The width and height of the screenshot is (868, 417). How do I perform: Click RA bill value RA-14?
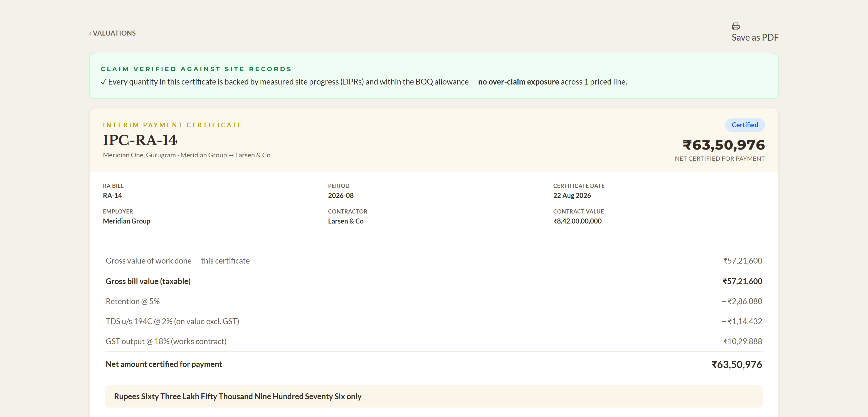pos(113,195)
